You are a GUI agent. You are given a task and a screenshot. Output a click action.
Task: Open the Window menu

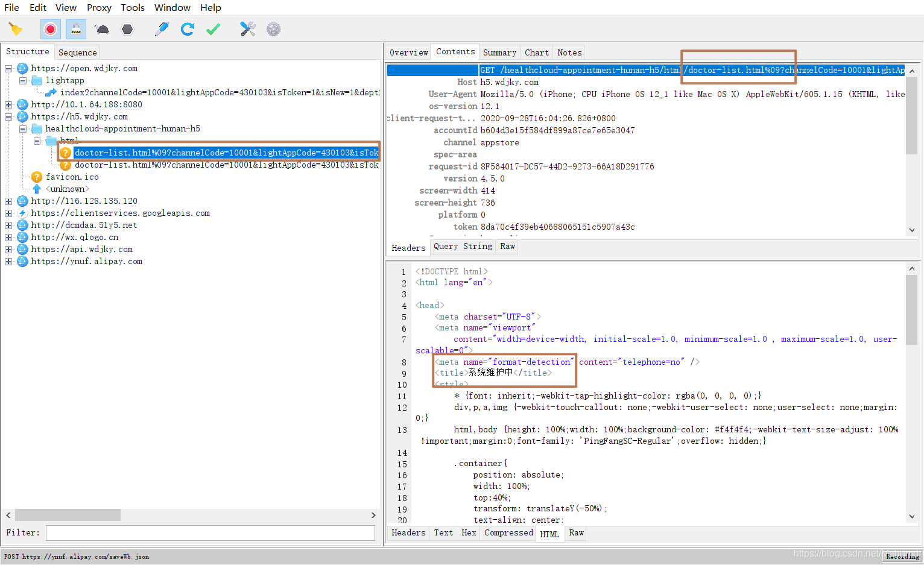[172, 7]
